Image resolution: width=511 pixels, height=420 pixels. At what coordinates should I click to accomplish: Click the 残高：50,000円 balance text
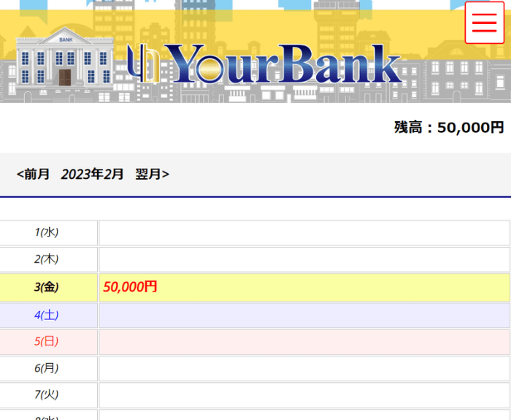(x=449, y=127)
